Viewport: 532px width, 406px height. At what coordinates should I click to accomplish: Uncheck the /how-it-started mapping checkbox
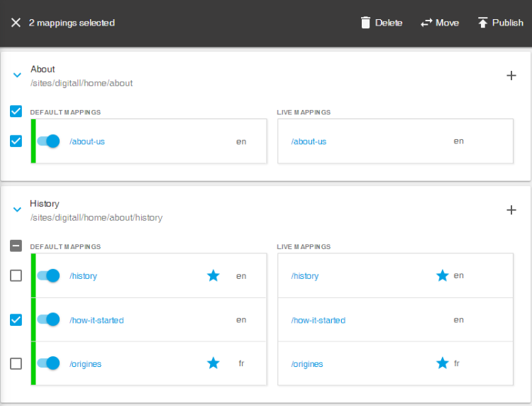tap(16, 320)
